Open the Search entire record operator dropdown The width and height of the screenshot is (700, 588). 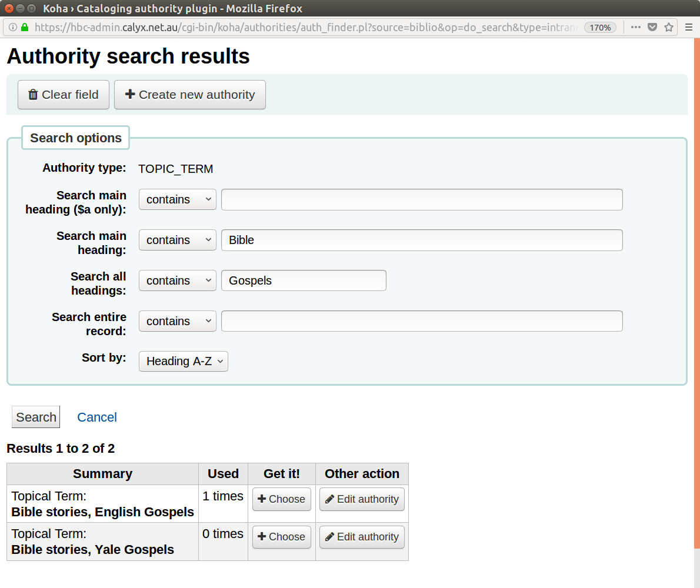point(178,321)
